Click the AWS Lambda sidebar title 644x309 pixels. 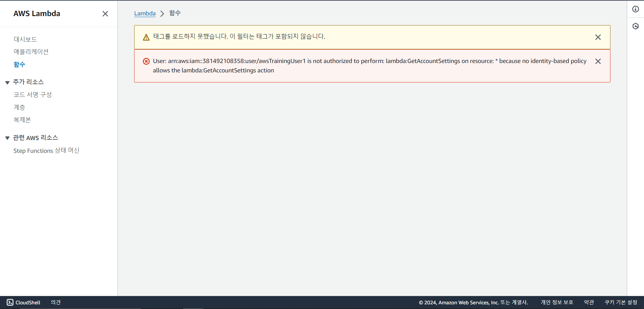37,13
